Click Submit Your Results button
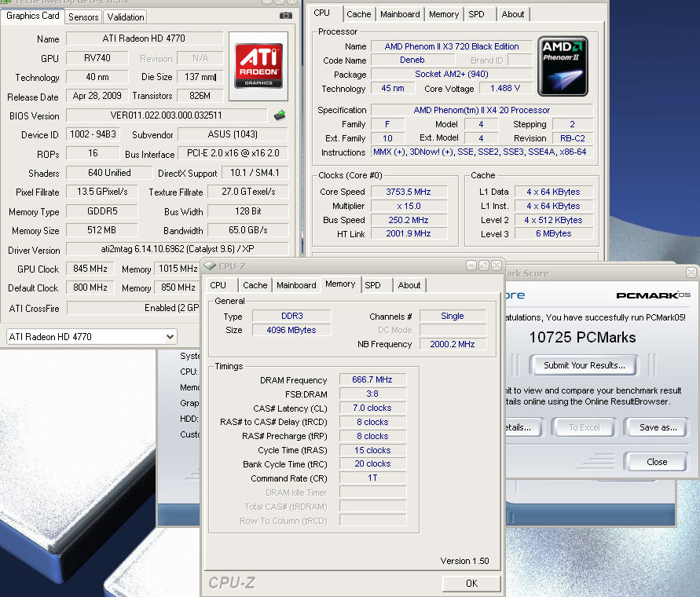This screenshot has height=597, width=700. pyautogui.click(x=584, y=365)
